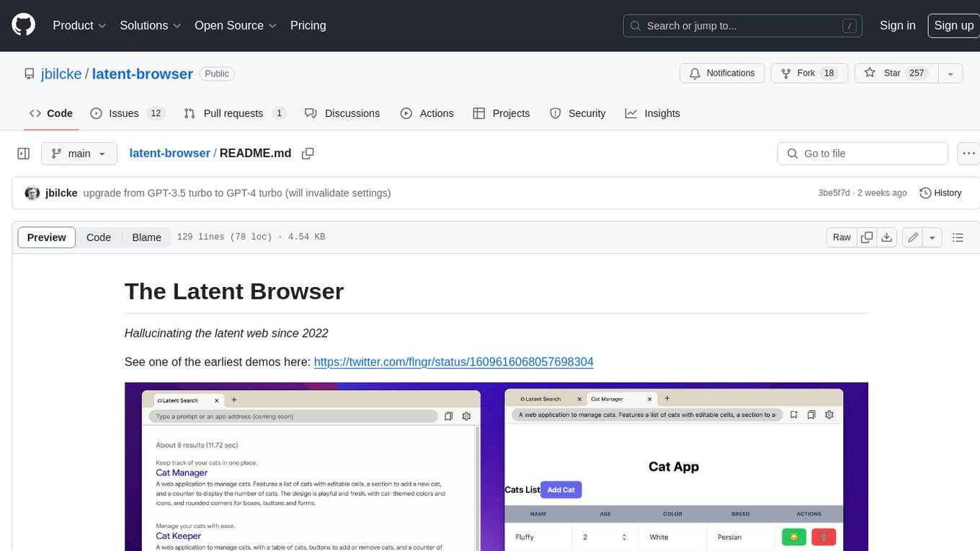Switch to the Security tab
The image size is (980, 551).
coord(578,113)
